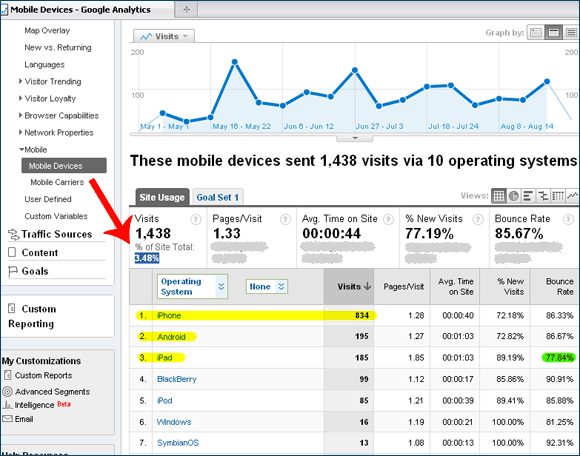The height and width of the screenshot is (456, 580).
Task: Open help for Pages/Visit metric
Action: [285, 220]
